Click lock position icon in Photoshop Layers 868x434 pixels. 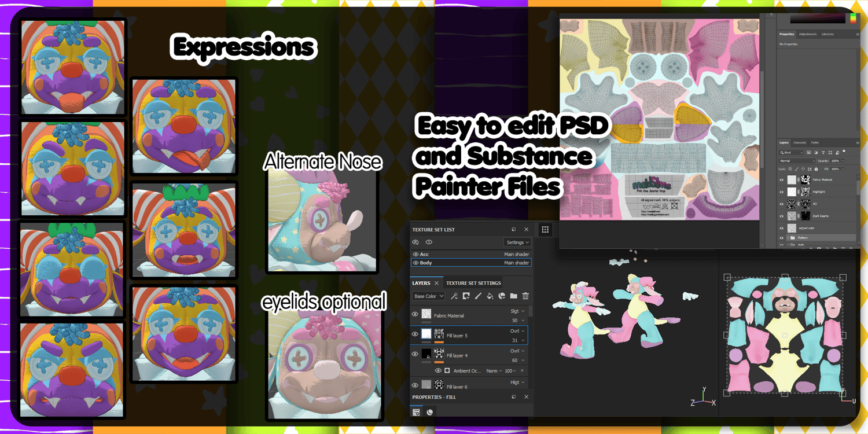coord(802,169)
